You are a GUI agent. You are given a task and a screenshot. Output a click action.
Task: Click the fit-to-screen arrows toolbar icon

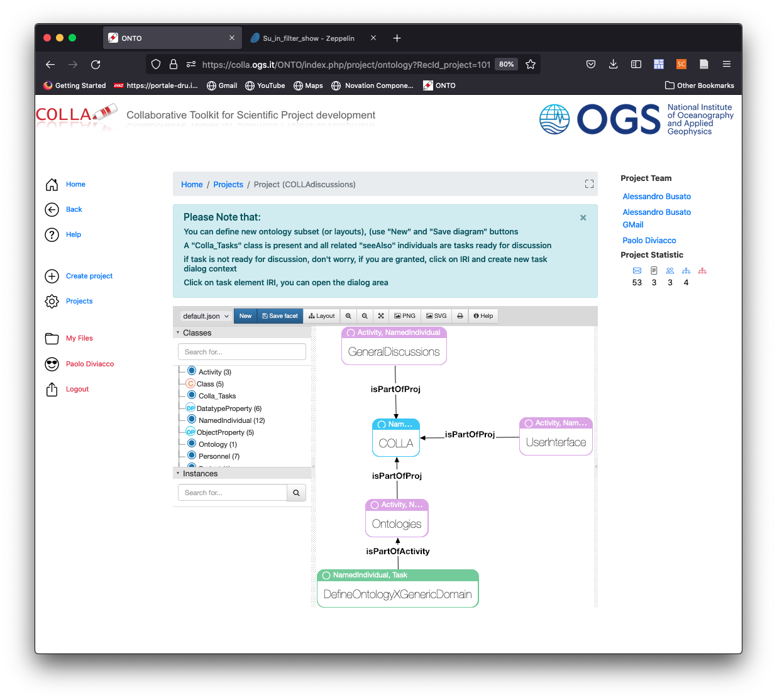pos(381,316)
